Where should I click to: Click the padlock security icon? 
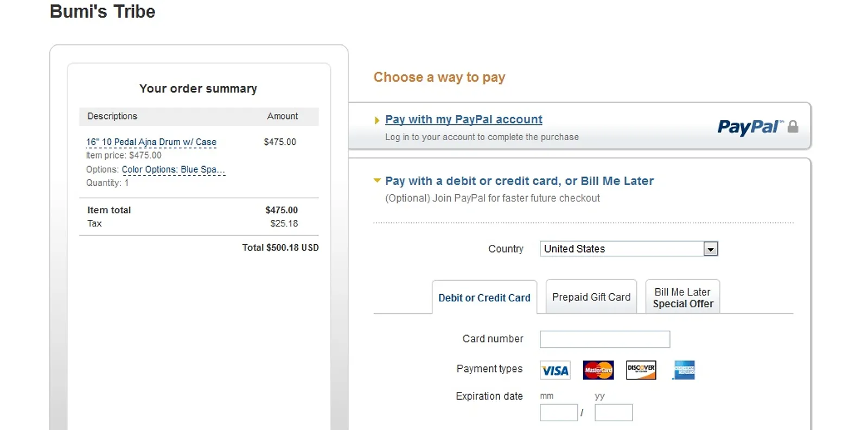pyautogui.click(x=793, y=127)
